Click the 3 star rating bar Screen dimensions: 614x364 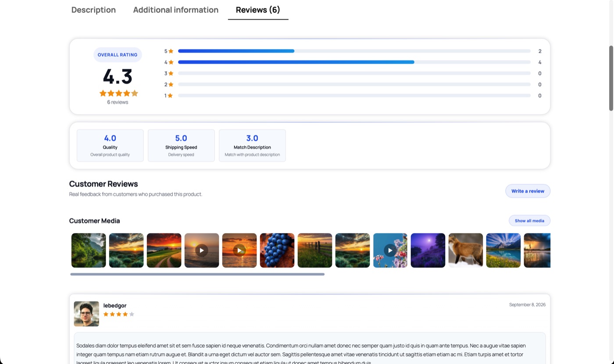pos(354,74)
